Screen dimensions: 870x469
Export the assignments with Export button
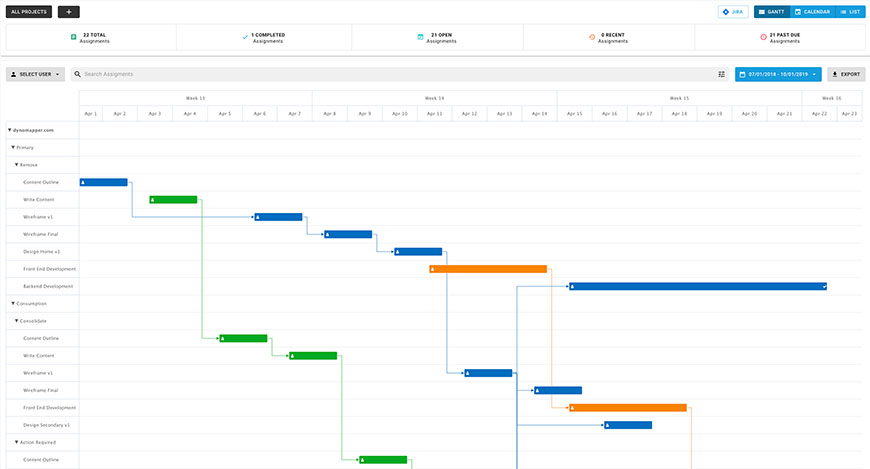(846, 74)
